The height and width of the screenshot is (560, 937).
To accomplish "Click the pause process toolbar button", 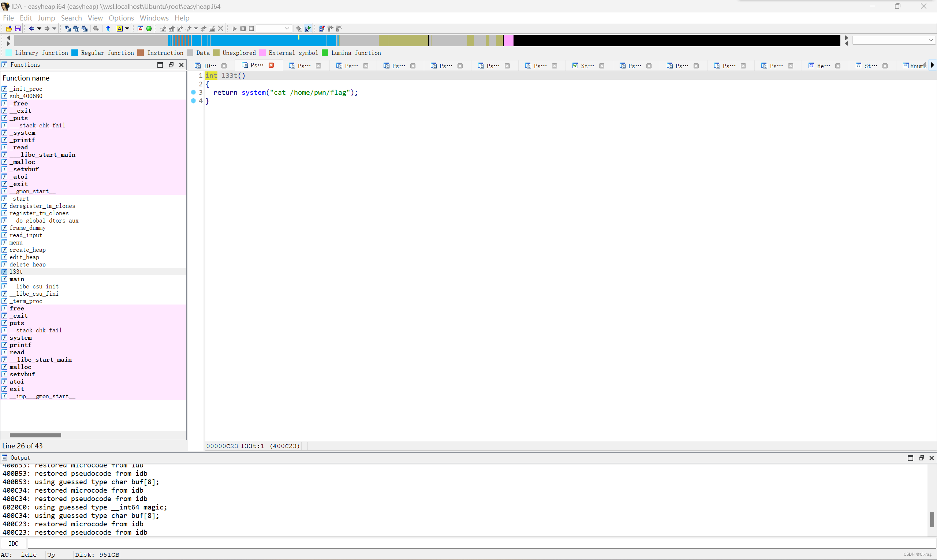I will pos(243,29).
